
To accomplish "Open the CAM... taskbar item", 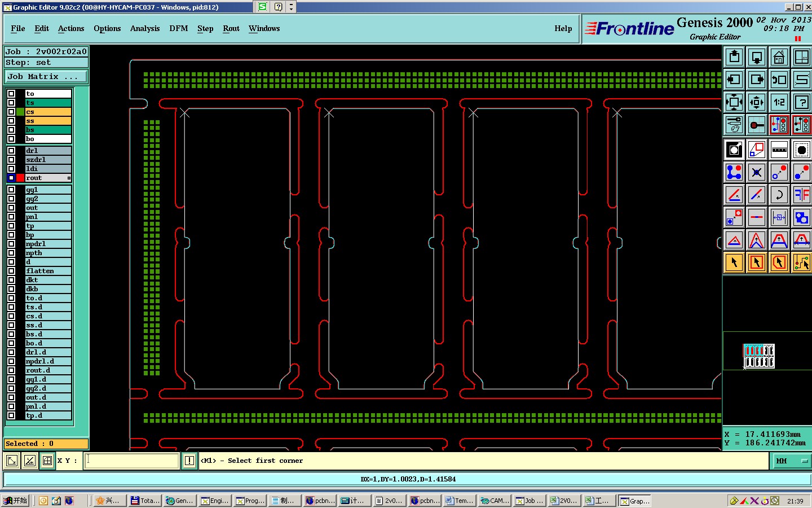I will (x=495, y=501).
